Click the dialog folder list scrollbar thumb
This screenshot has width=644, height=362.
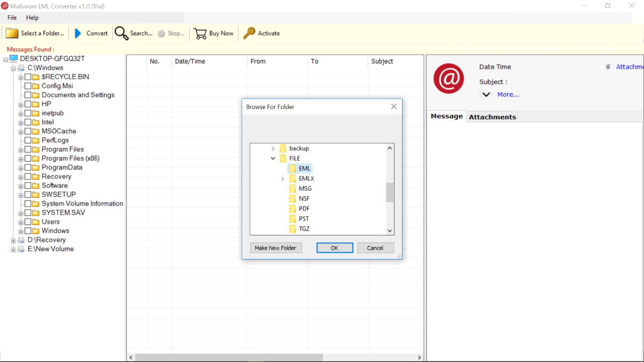(390, 192)
